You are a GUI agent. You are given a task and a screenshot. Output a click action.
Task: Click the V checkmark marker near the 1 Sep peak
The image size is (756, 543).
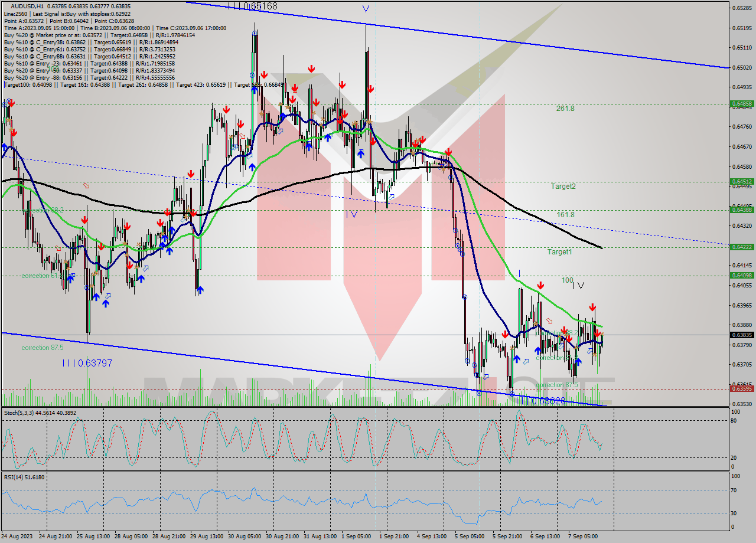coord(366,9)
